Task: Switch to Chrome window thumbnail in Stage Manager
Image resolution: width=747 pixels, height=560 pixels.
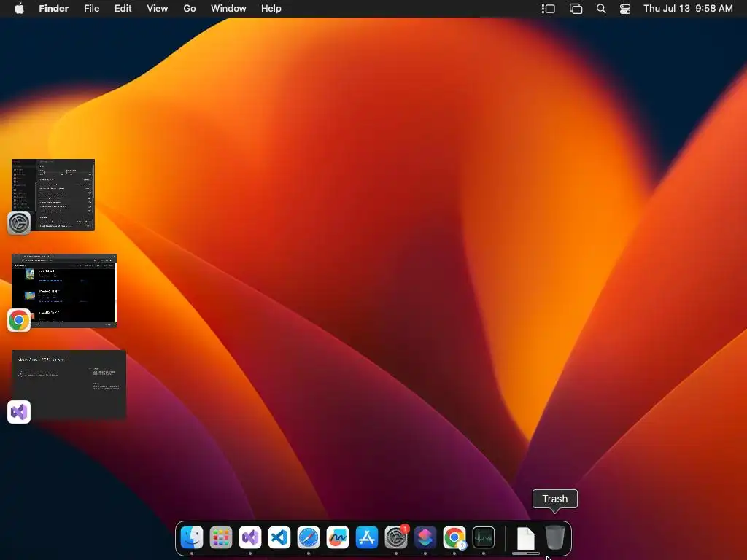Action: tap(64, 290)
